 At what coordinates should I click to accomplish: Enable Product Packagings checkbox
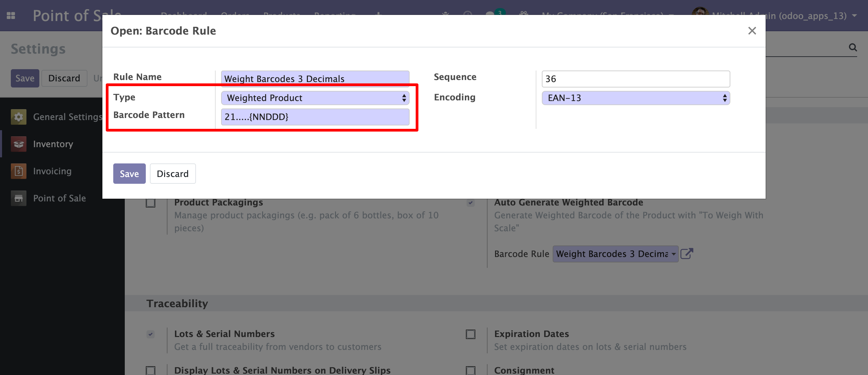(151, 203)
